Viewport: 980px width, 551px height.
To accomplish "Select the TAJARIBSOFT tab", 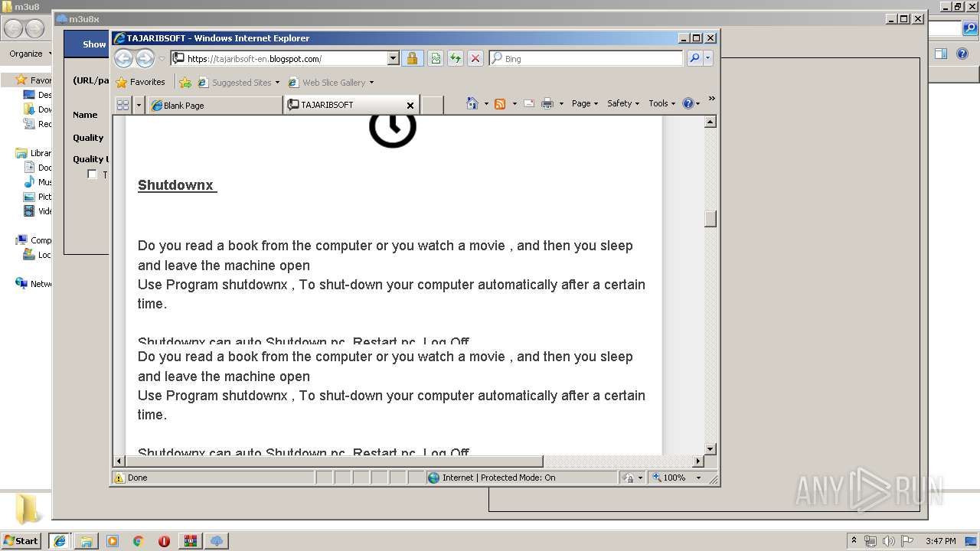I will [352, 105].
